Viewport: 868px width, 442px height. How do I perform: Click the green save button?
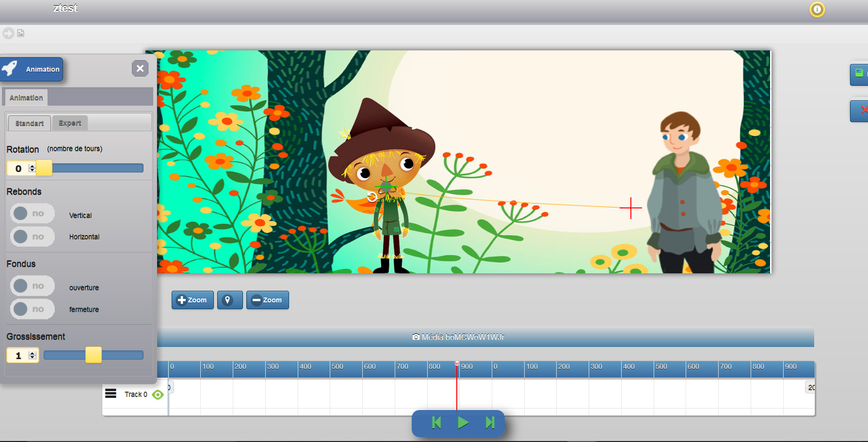(859, 74)
